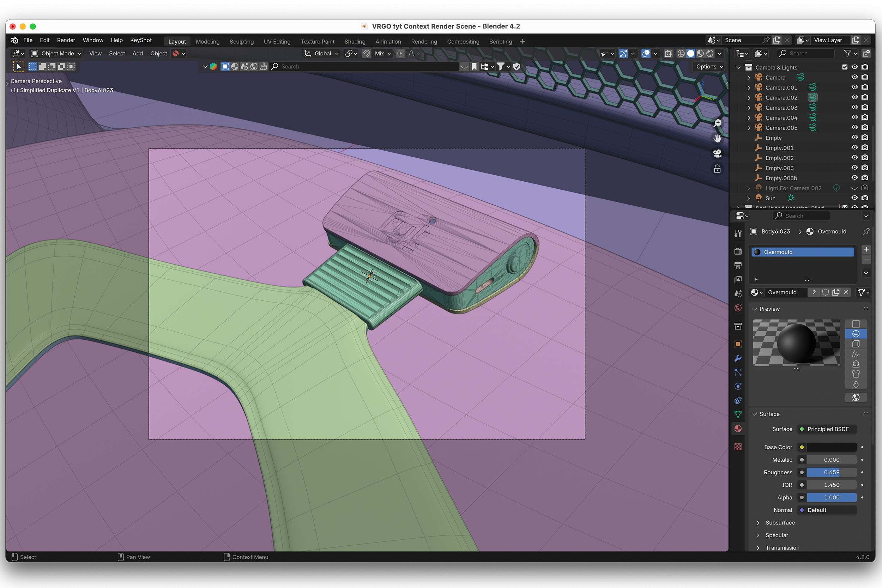Screen dimensions: 882x588
Task: Toggle the snapping magnet
Action: [366, 54]
